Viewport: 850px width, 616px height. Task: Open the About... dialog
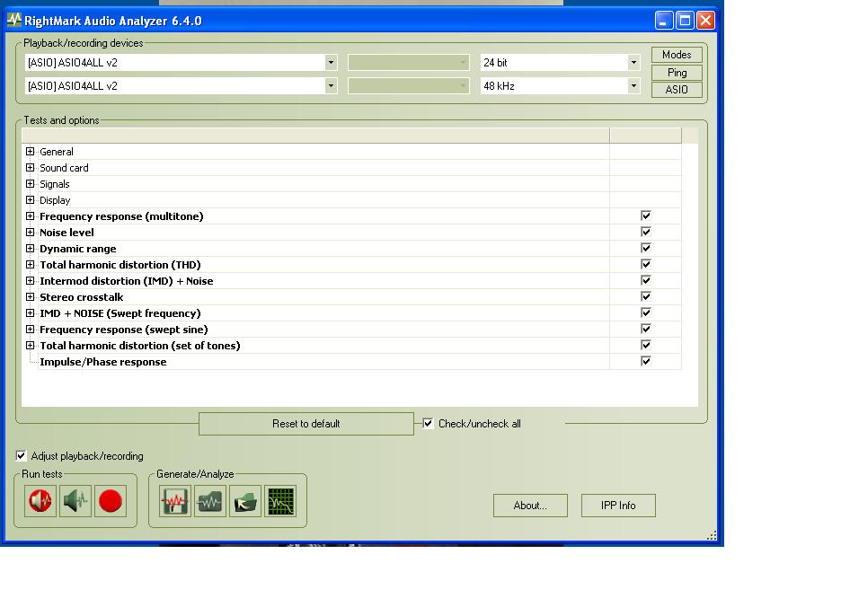[530, 506]
